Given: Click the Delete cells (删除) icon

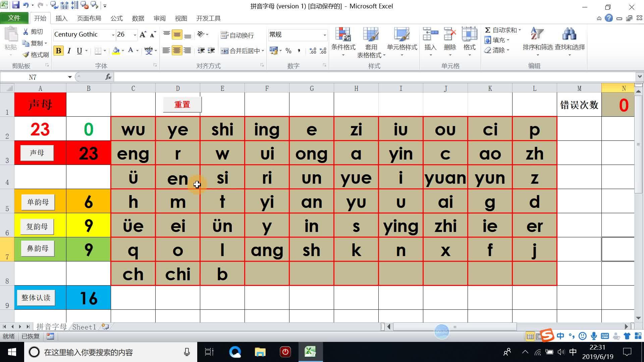Looking at the screenshot, I should point(450,35).
